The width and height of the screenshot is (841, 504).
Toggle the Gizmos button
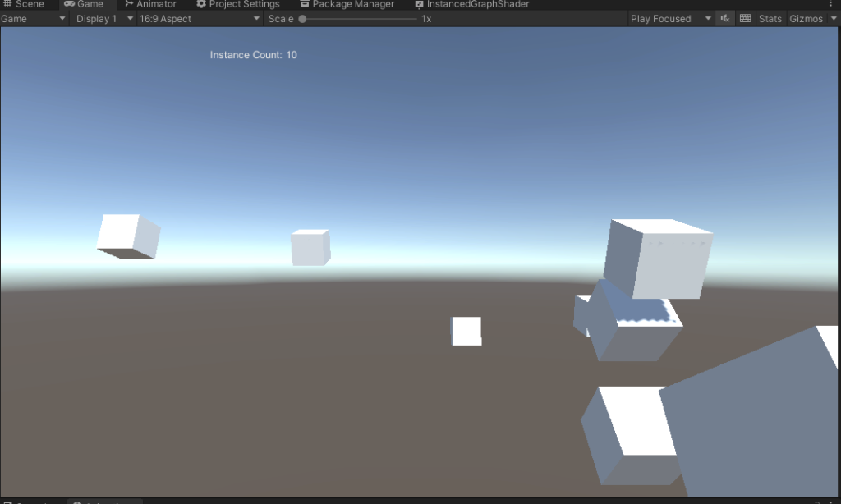pyautogui.click(x=806, y=19)
